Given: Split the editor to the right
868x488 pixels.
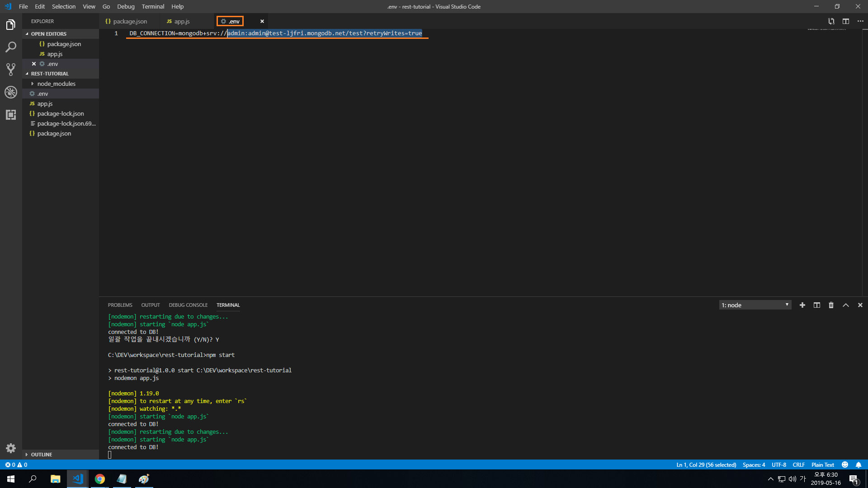Looking at the screenshot, I should click(846, 21).
